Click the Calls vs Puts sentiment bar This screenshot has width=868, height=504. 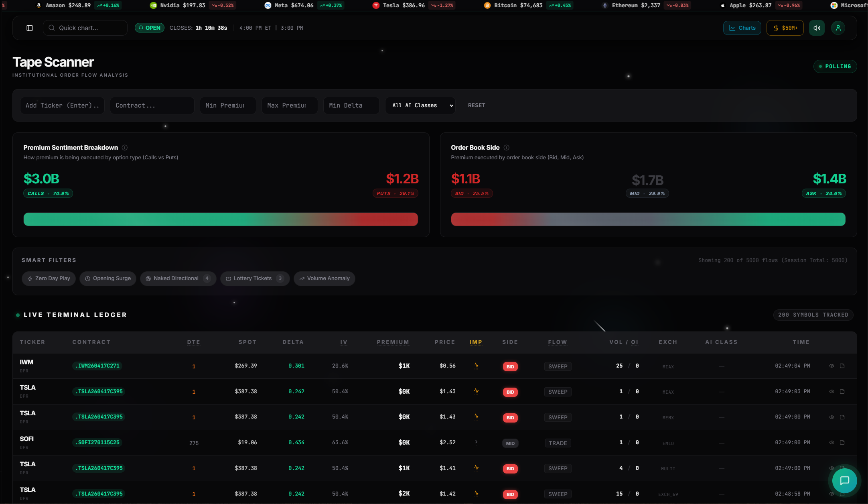[221, 219]
